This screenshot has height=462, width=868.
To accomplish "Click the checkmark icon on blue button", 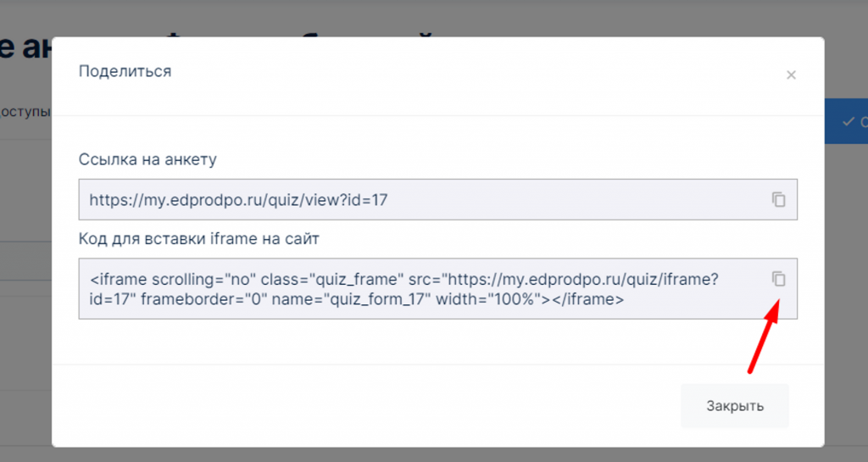I will pyautogui.click(x=848, y=121).
